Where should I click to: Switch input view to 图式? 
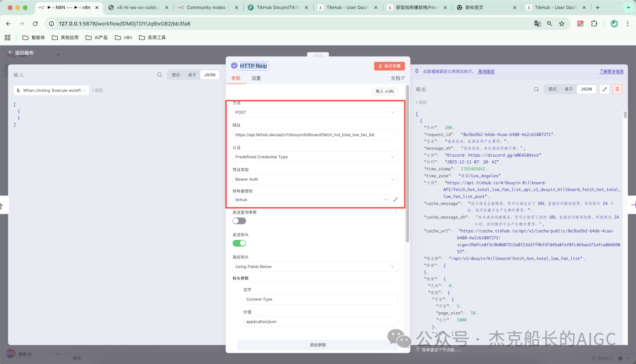click(175, 75)
